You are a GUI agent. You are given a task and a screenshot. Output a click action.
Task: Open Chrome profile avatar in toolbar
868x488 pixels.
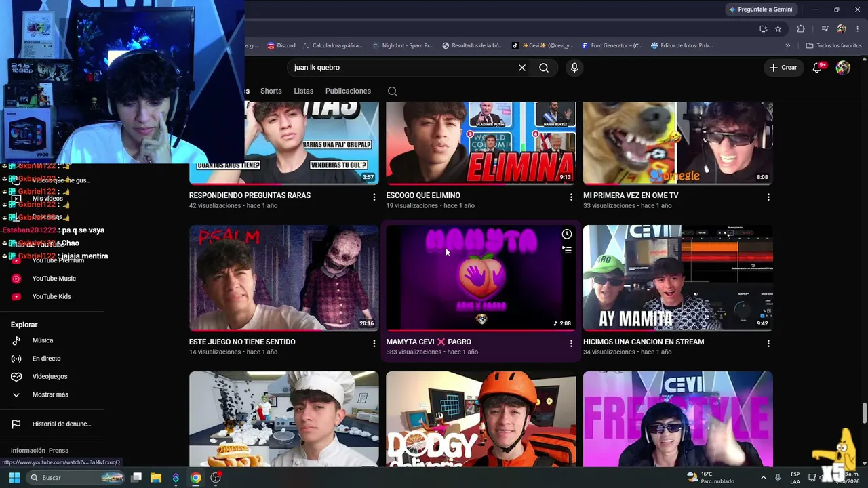[x=842, y=28]
